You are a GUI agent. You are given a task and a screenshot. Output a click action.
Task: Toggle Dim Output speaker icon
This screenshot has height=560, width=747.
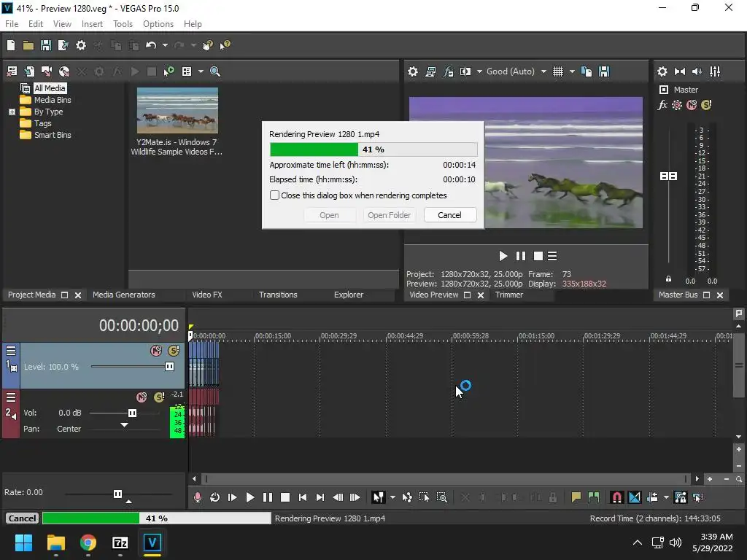point(697,71)
